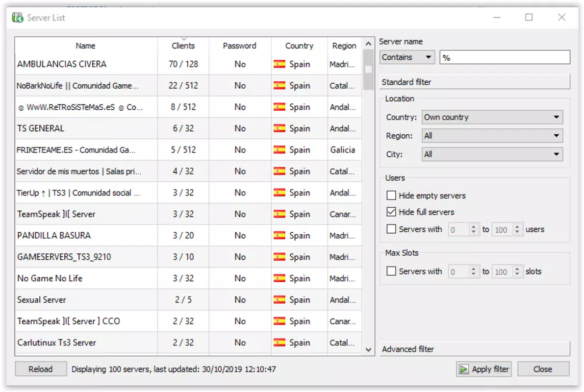Select the GAMESERVERS_TS3_9210 server
The width and height of the screenshot is (584, 392).
(188, 257)
